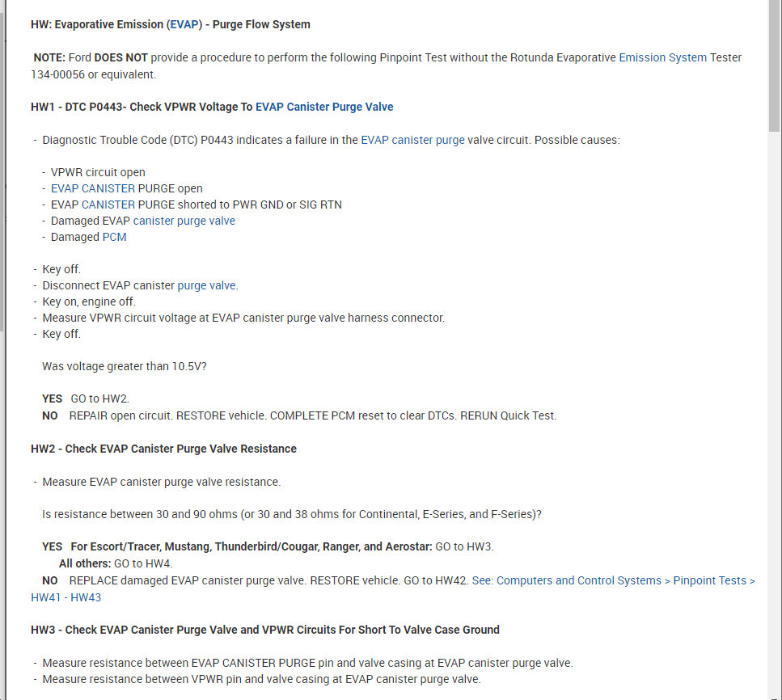This screenshot has height=700, width=782.
Task: Click the vertical scrollbar thumb
Action: pyautogui.click(x=775, y=65)
